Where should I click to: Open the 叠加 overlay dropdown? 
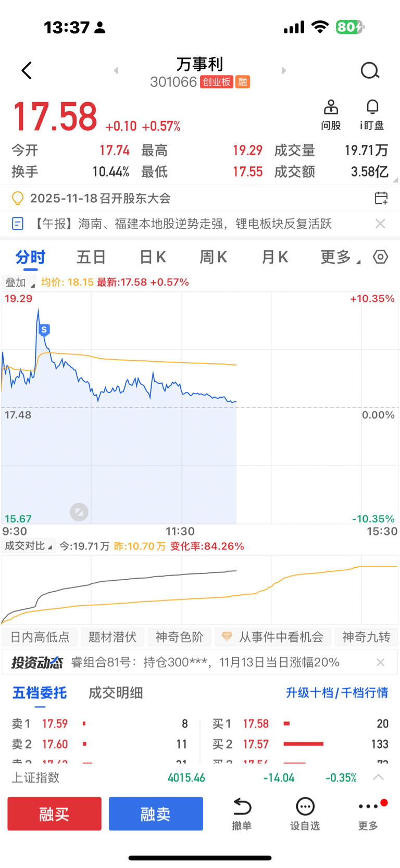(x=19, y=283)
